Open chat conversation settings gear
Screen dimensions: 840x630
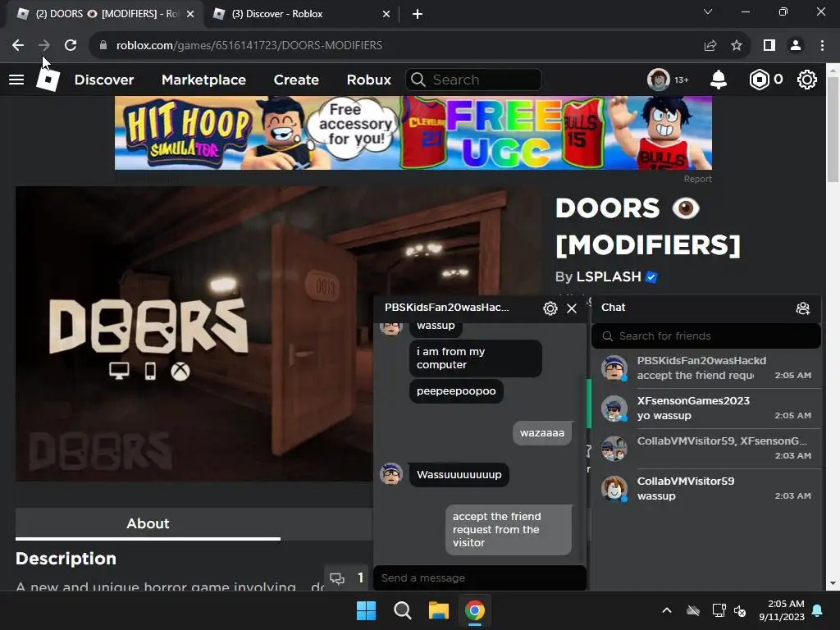pos(550,308)
